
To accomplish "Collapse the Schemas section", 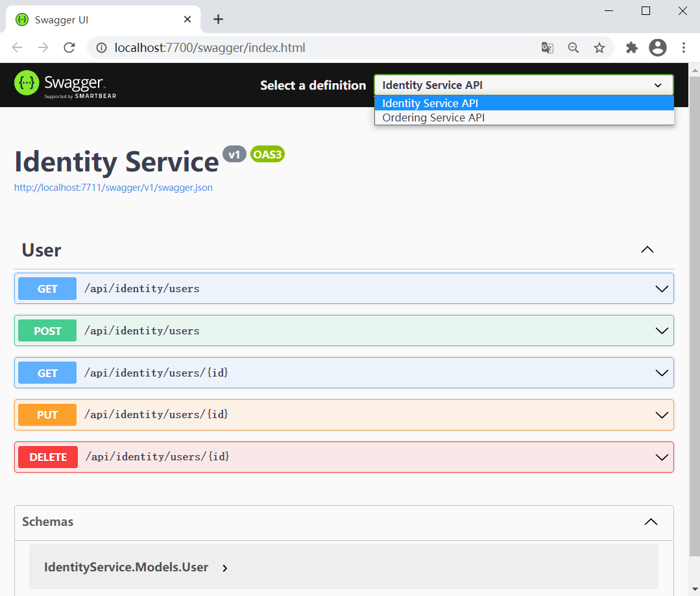I will click(x=650, y=522).
